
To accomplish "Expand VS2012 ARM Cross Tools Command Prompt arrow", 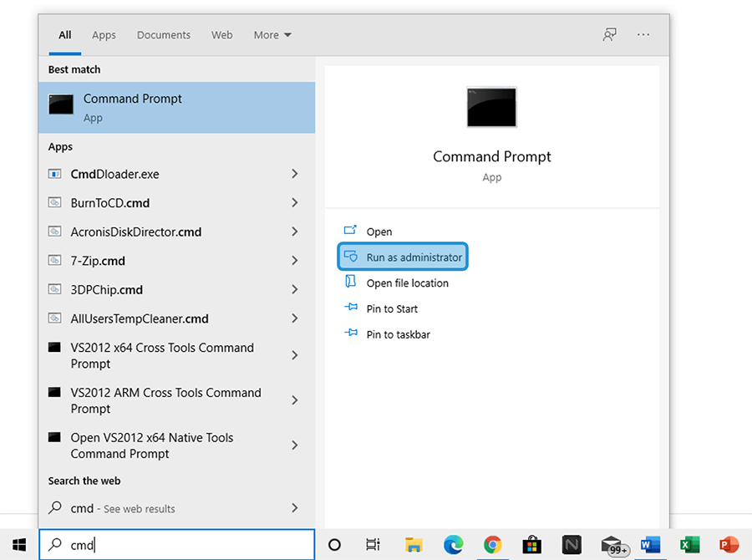I will tap(294, 400).
